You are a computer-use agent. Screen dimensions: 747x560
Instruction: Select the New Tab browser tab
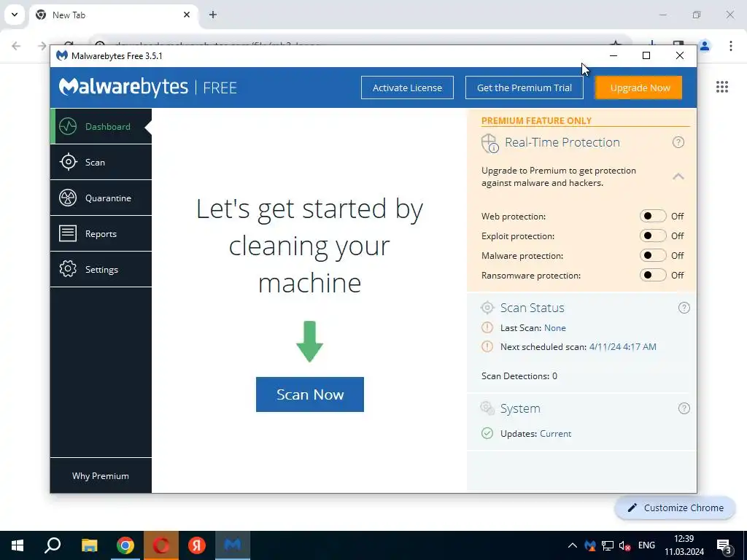pyautogui.click(x=114, y=15)
